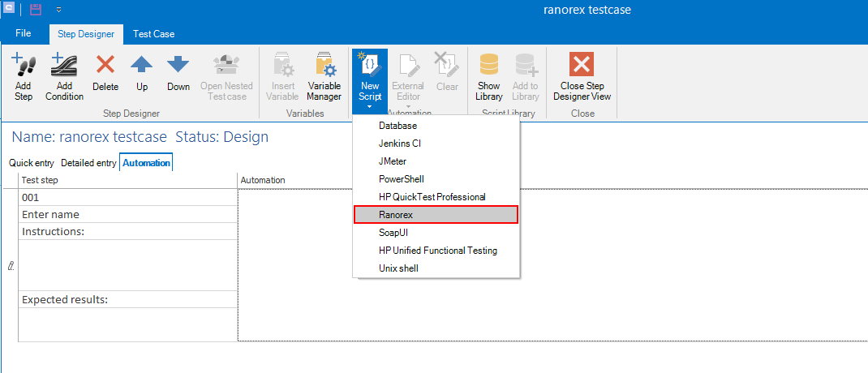The image size is (868, 373).
Task: Choose Jenkins CI script type
Action: [400, 144]
